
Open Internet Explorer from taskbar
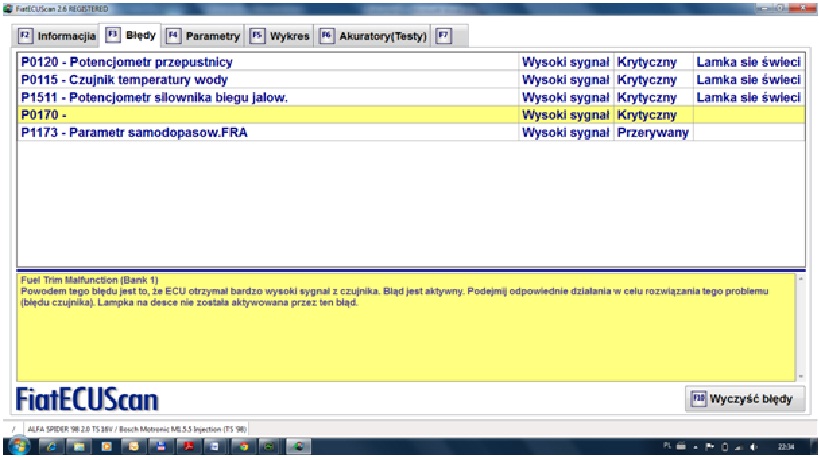(x=51, y=446)
